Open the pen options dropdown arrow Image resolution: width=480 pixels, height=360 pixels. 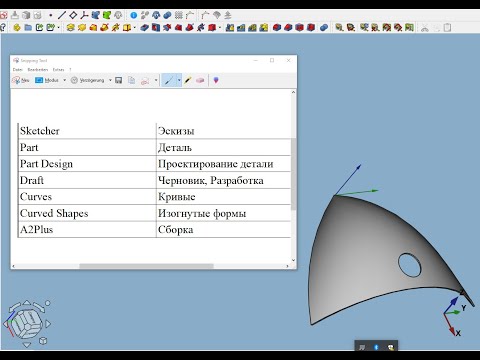(179, 80)
